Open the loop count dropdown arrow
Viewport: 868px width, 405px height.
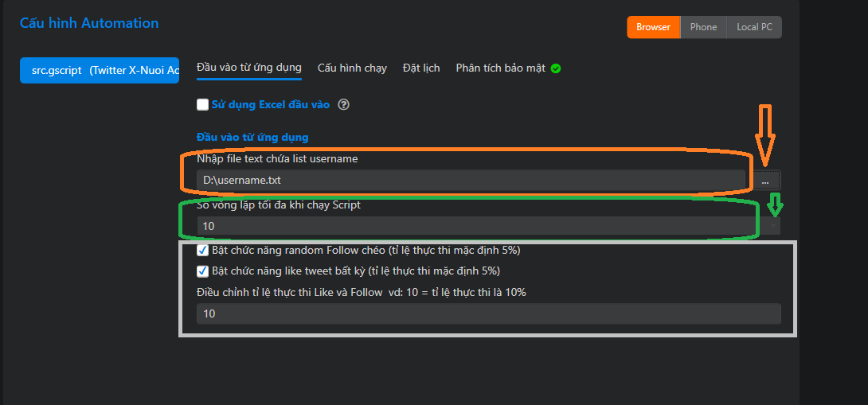point(774,226)
